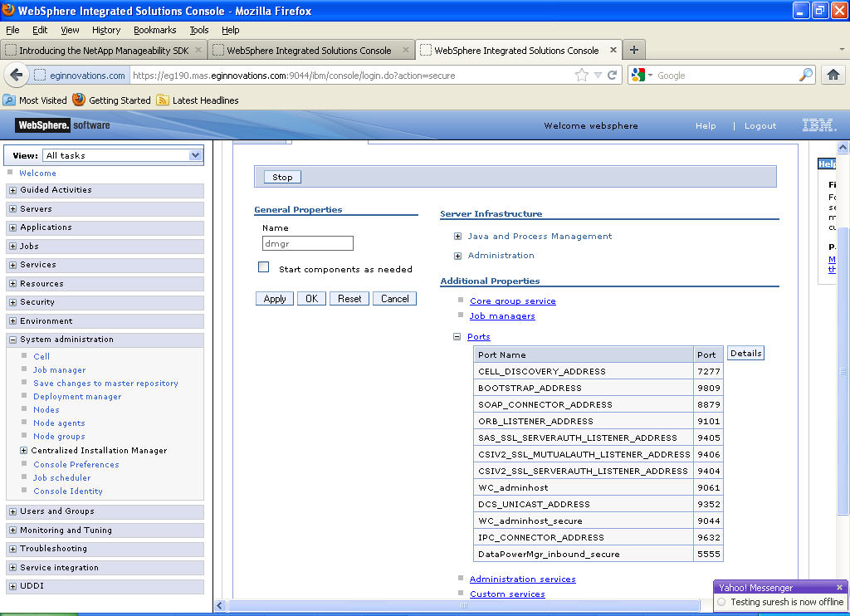Collapse the Ports table
This screenshot has height=616, width=850.
457,337
